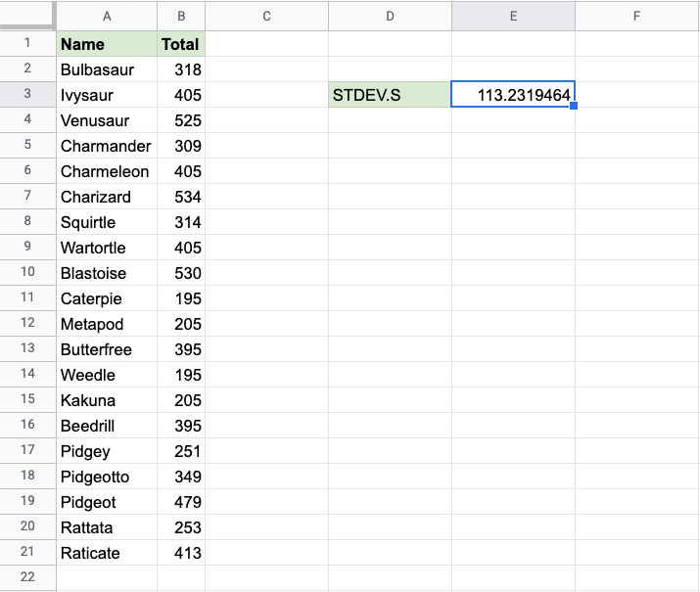The width and height of the screenshot is (700, 592).
Task: Click the STDEV.S label cell
Action: click(390, 95)
